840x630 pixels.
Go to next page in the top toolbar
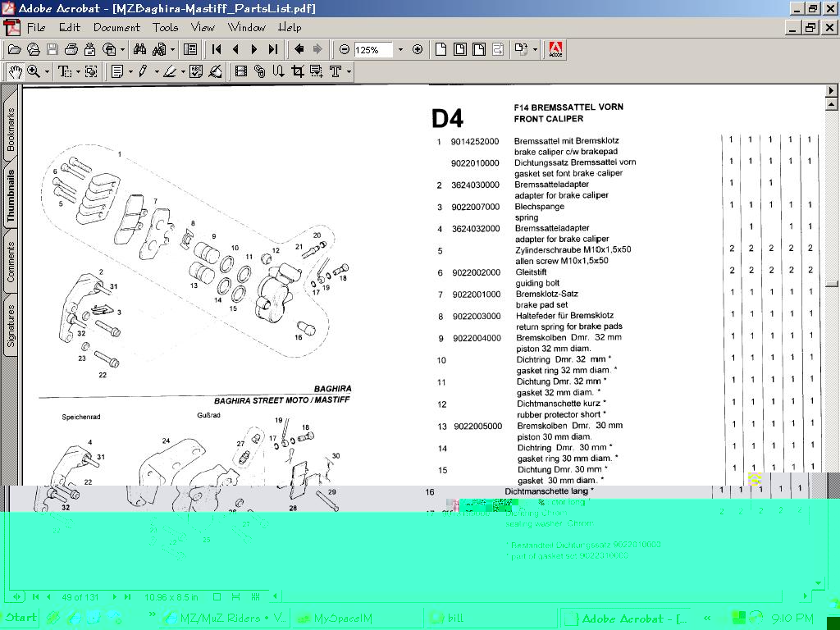(x=254, y=50)
